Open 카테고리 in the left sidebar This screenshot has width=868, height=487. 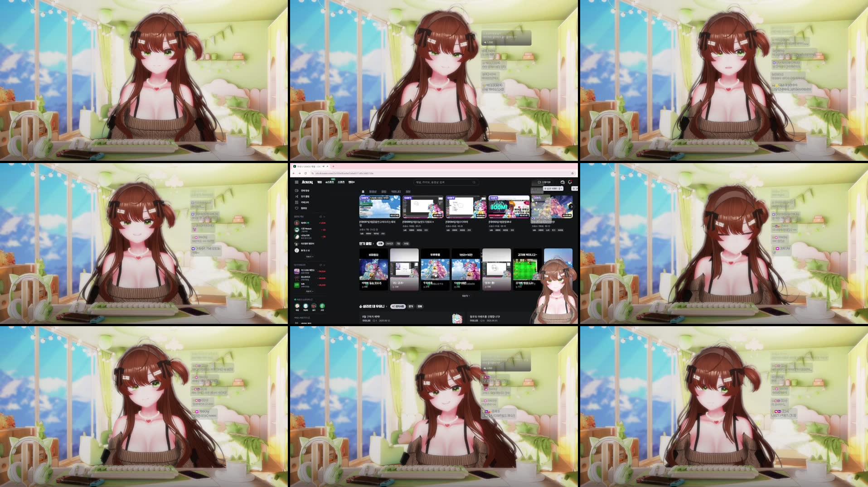[x=302, y=203]
